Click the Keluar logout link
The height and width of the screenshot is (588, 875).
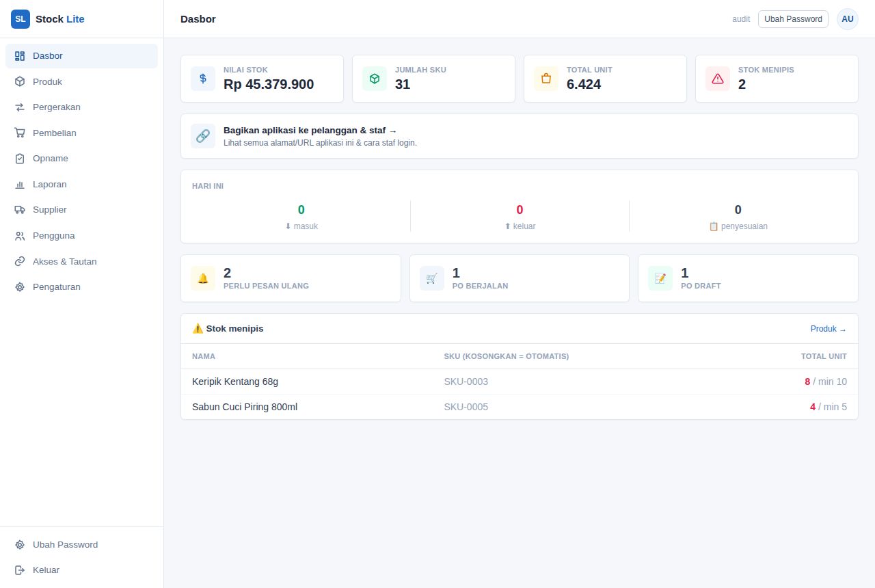point(81,570)
